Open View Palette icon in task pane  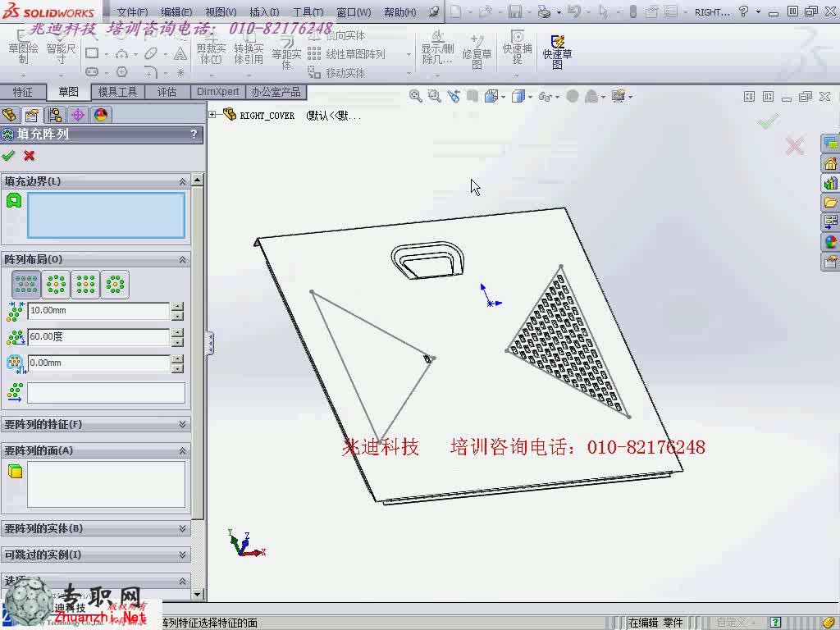(830, 221)
